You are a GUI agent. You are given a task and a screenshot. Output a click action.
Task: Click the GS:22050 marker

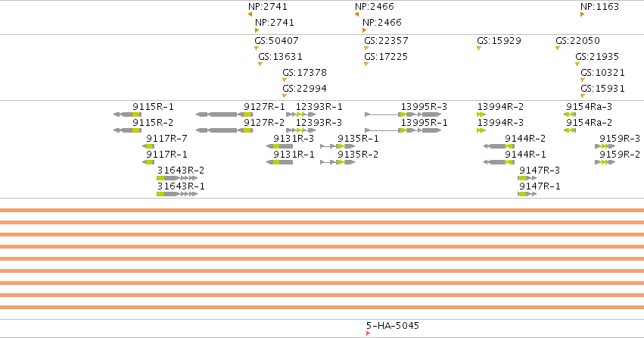point(558,48)
